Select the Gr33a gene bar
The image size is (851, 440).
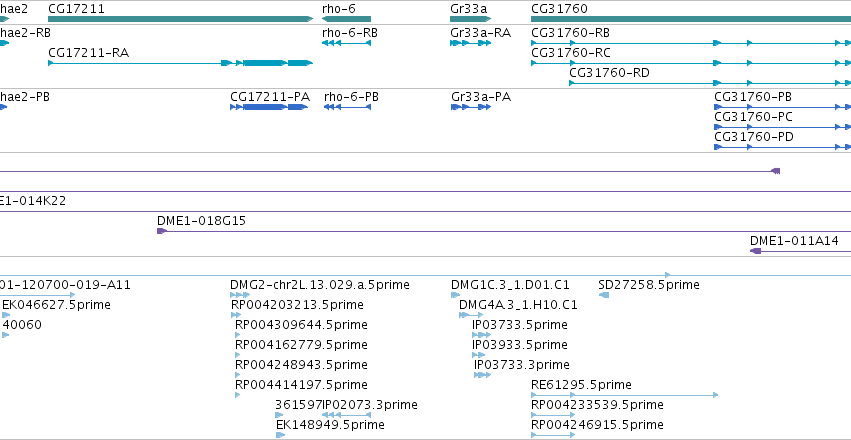pyautogui.click(x=471, y=19)
